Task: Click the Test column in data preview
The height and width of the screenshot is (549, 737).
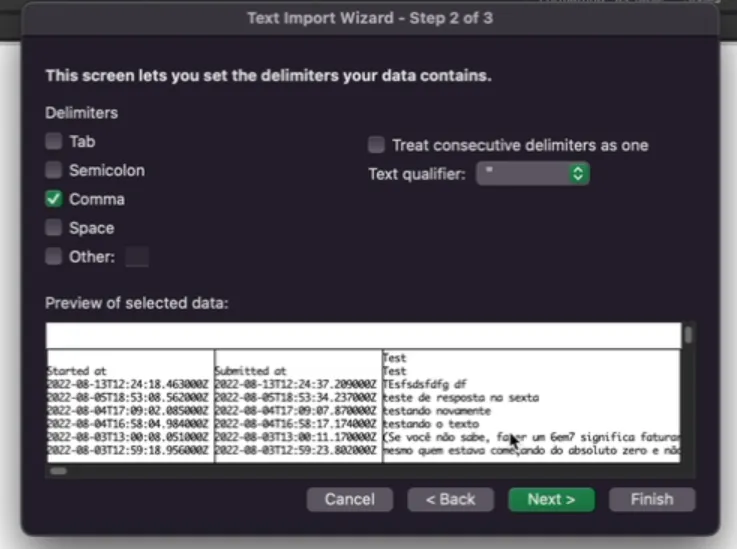Action: tap(532, 406)
